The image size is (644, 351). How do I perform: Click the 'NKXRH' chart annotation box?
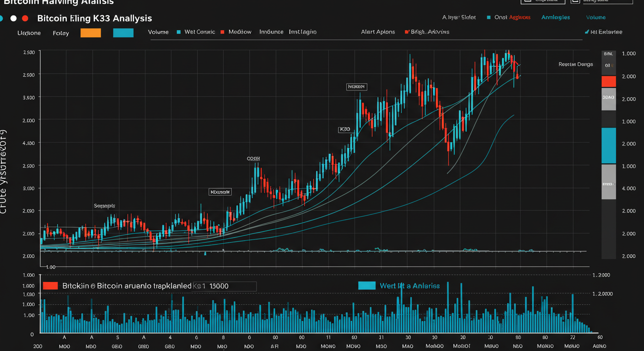click(x=356, y=86)
